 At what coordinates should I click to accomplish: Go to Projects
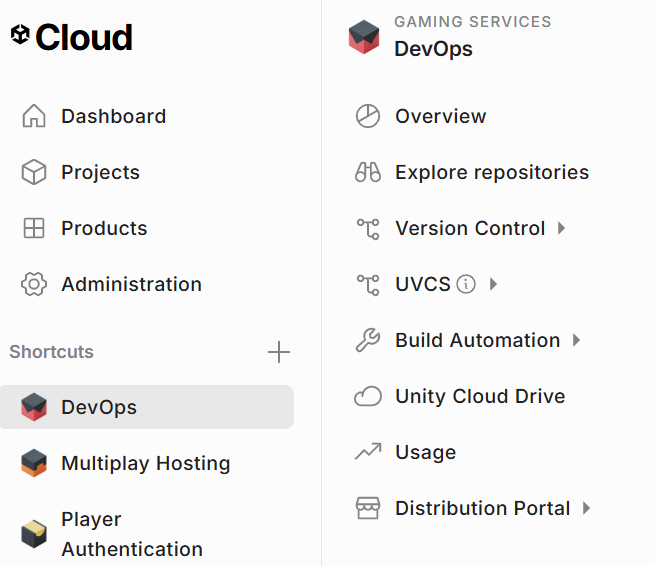(100, 172)
